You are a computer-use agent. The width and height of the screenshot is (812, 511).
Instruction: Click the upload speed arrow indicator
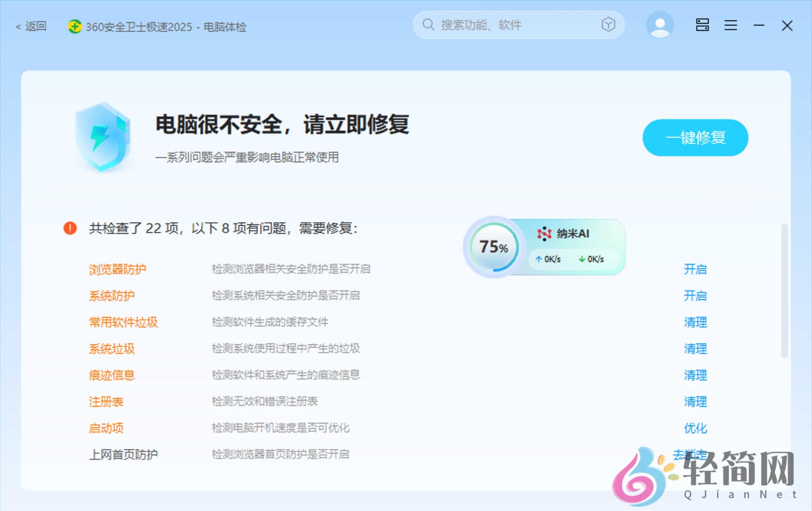(x=538, y=259)
